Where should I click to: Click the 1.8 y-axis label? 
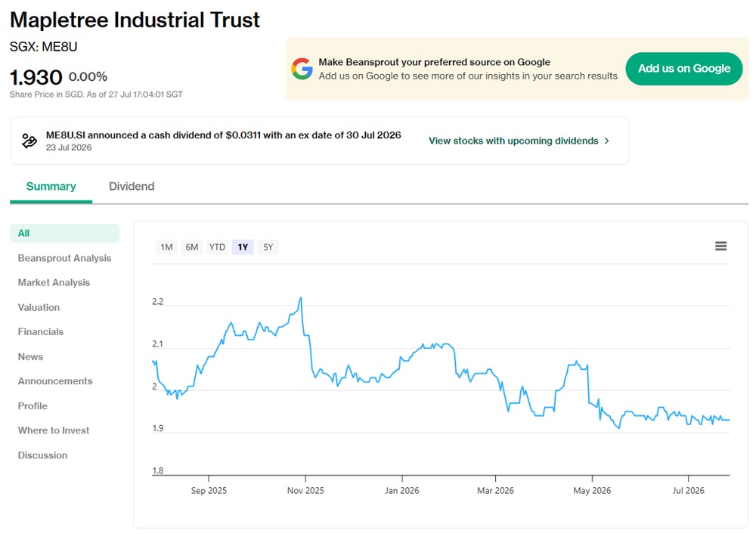[158, 470]
